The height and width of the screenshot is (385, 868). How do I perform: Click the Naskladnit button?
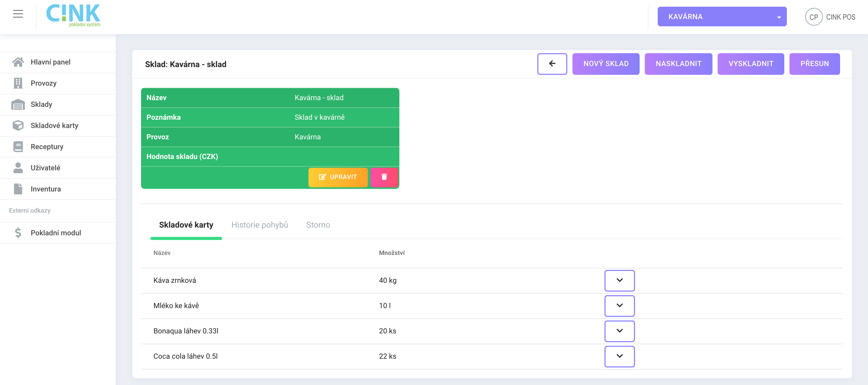click(x=678, y=63)
